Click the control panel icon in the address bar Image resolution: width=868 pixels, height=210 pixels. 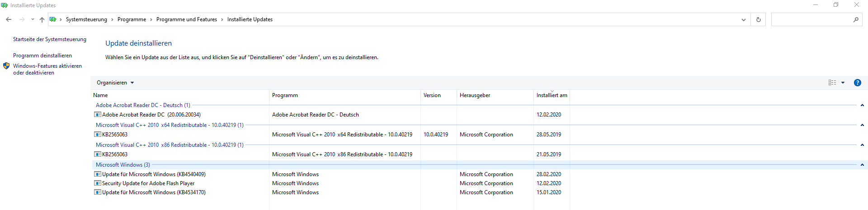click(x=53, y=19)
